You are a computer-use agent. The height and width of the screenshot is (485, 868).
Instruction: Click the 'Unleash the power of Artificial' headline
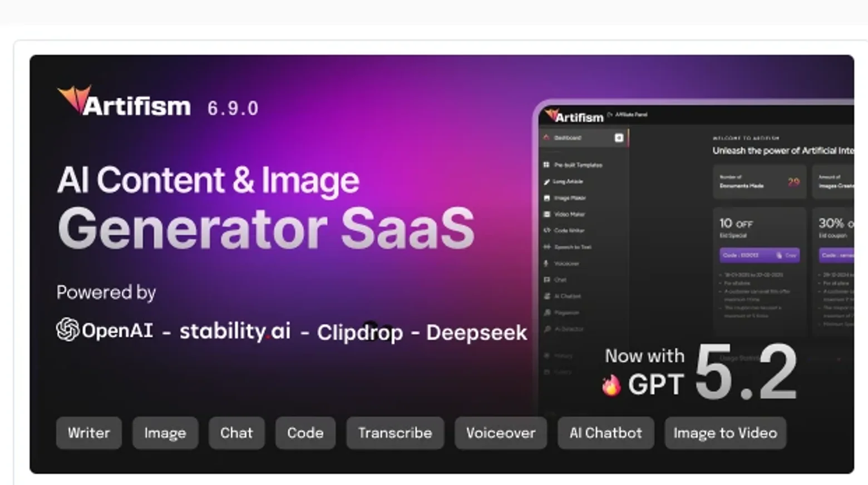click(x=783, y=151)
